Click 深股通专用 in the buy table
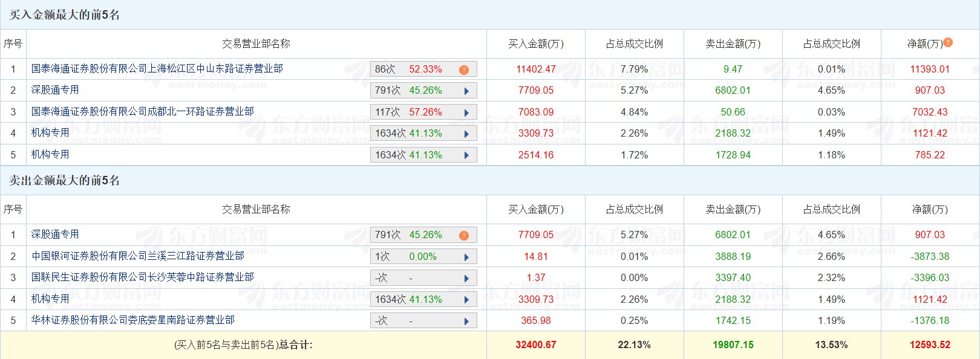980x359 pixels. click(55, 90)
